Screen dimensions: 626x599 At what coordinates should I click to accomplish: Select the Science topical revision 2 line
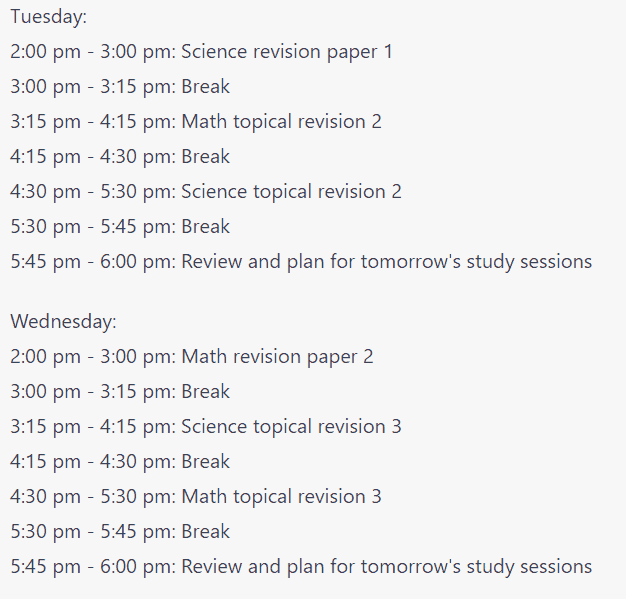click(x=206, y=192)
